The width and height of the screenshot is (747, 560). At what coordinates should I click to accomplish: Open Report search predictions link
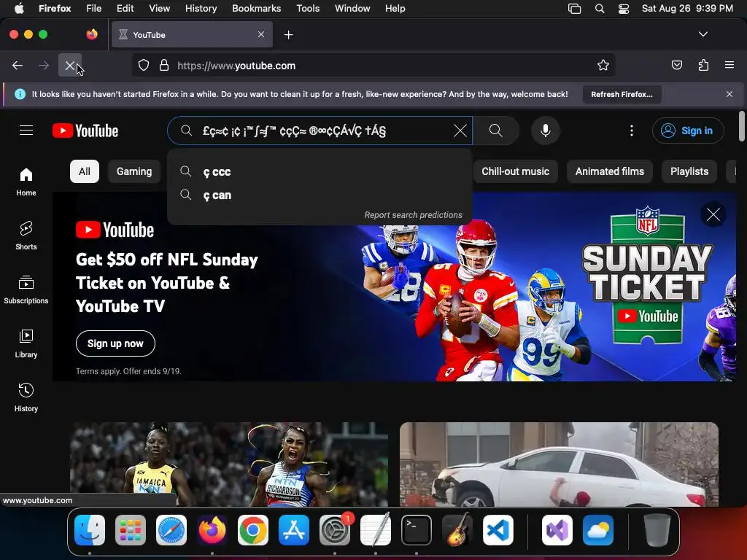(413, 215)
